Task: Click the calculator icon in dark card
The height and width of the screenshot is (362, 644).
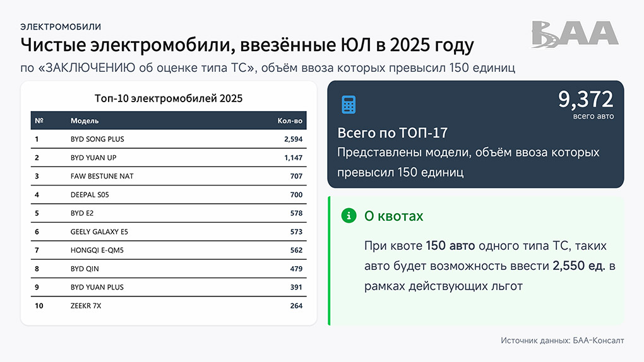Action: 349,105
